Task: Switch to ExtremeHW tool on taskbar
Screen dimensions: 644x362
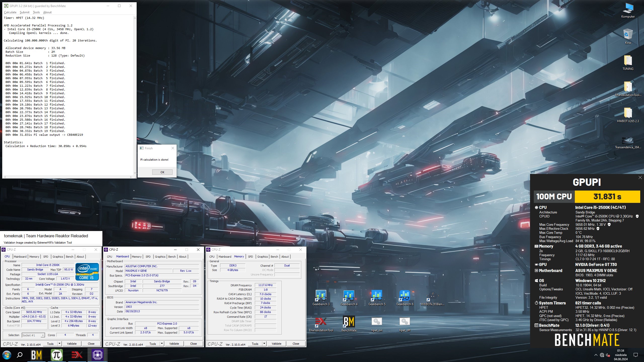Action: pos(77,355)
